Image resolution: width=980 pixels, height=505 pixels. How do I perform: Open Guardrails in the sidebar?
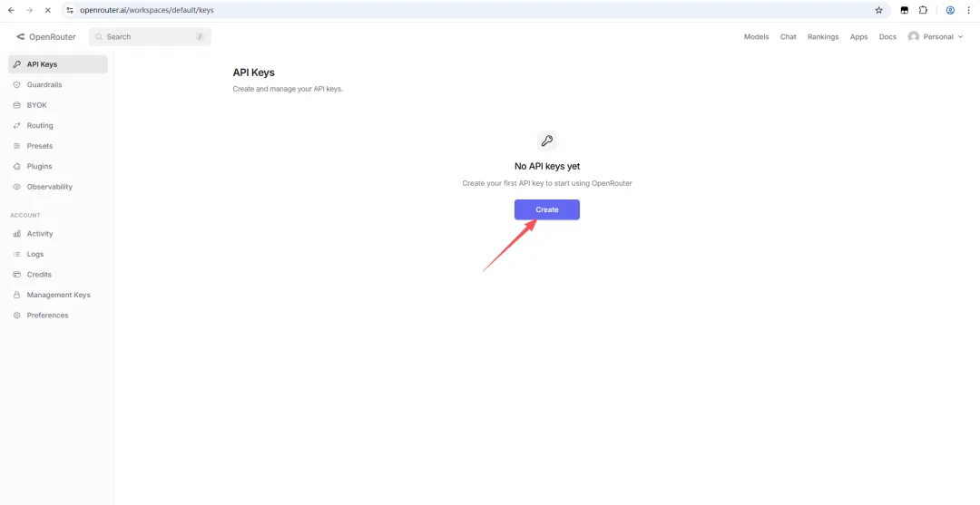pos(57,85)
